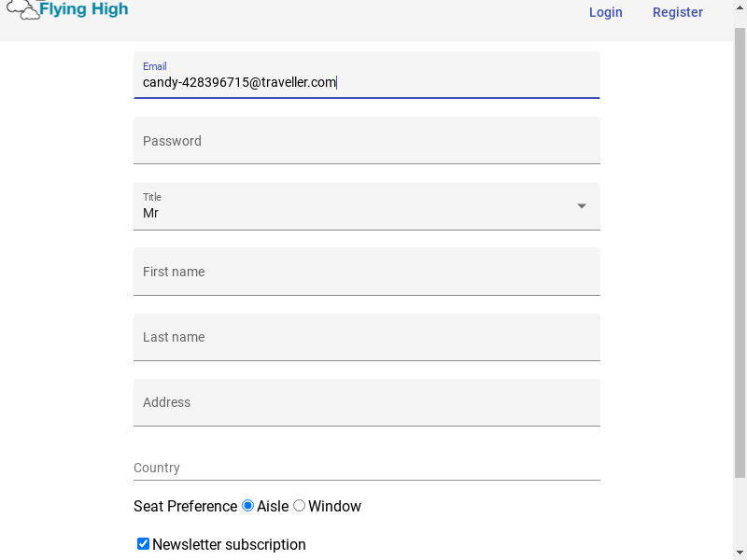Viewport: 747px width, 560px height.
Task: Click the scrollbar down arrow
Action: coord(740,553)
